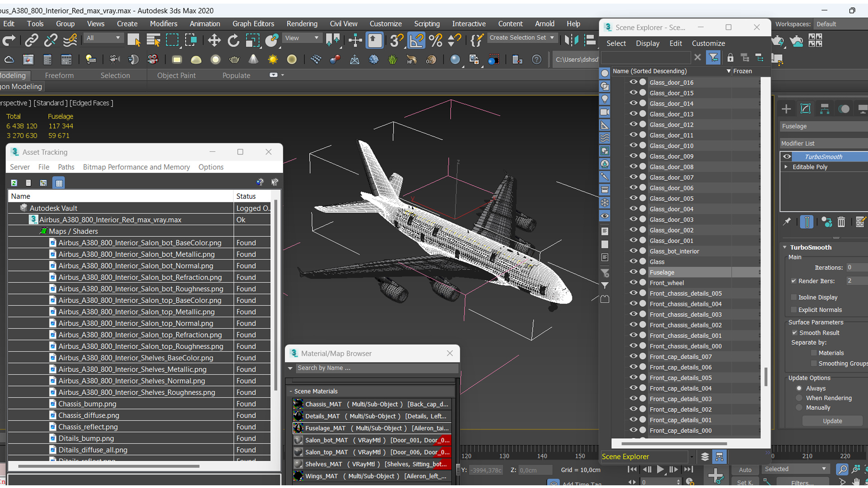Select the Scale tool in main toolbar
The height and width of the screenshot is (488, 868).
(x=252, y=41)
